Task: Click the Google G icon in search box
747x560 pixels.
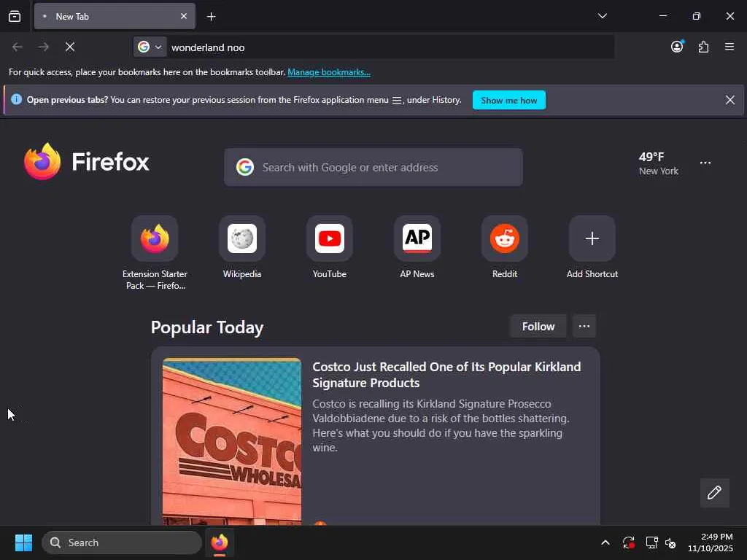Action: coord(245,167)
